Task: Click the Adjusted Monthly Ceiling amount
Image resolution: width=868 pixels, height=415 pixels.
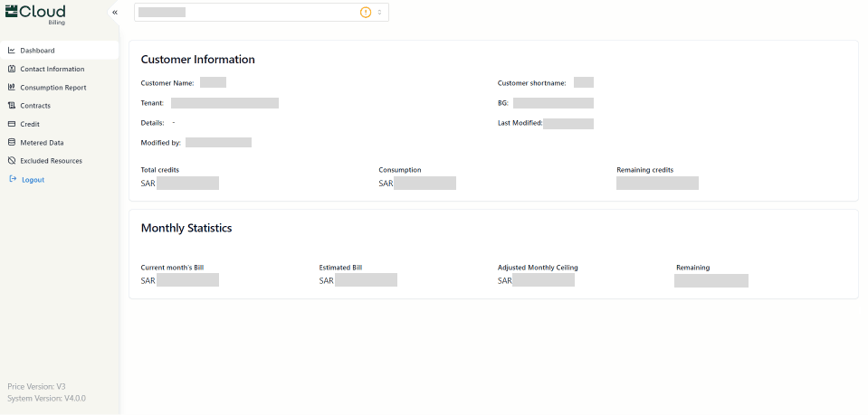Action: coord(536,280)
